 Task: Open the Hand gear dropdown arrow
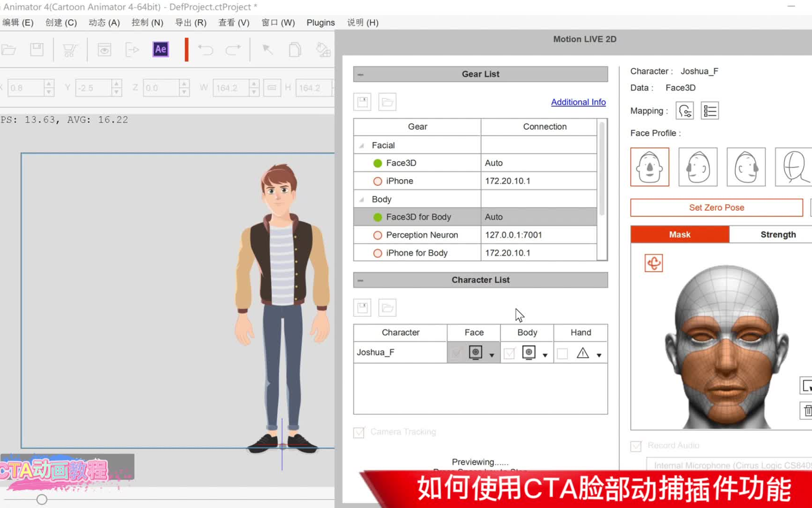click(x=599, y=355)
